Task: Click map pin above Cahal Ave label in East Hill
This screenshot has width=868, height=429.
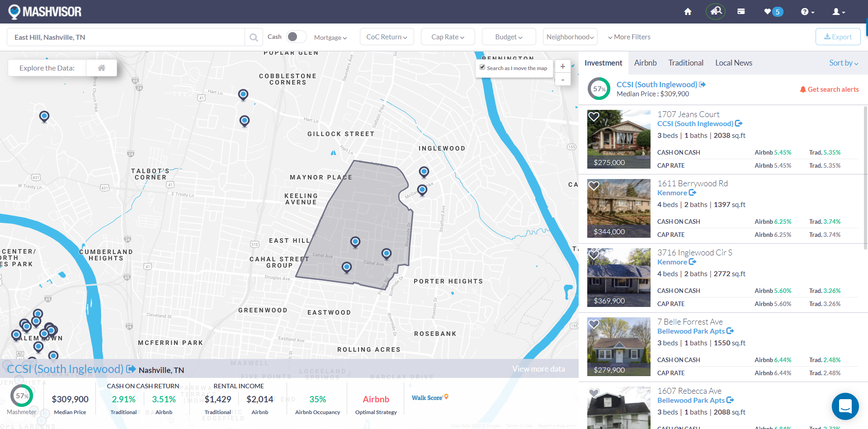Action: coord(355,242)
